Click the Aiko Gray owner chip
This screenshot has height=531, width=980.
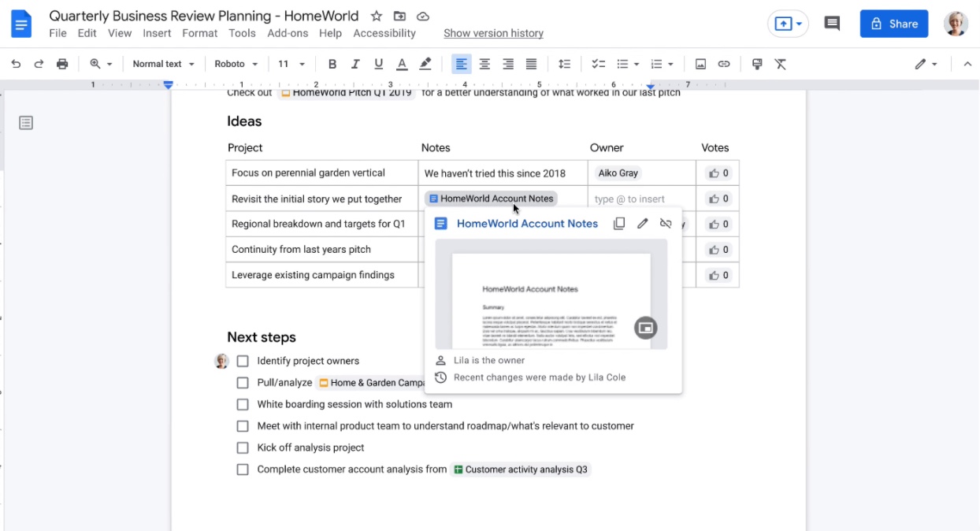[x=618, y=173]
